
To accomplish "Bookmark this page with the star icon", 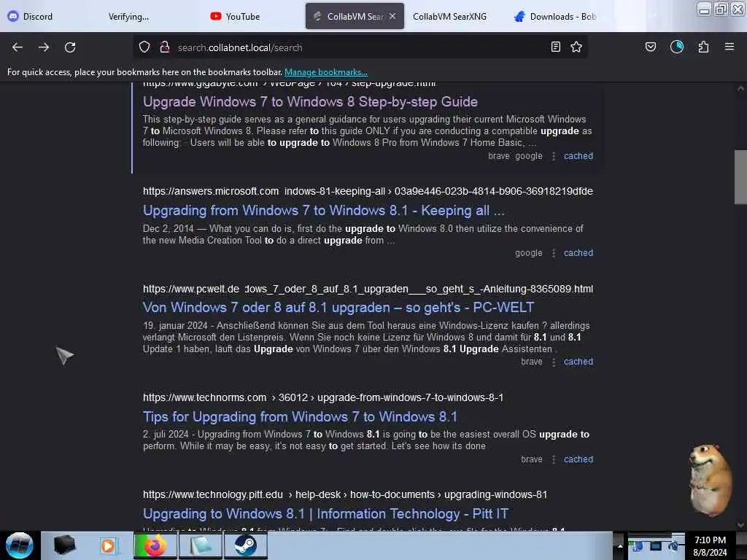I will [x=576, y=47].
